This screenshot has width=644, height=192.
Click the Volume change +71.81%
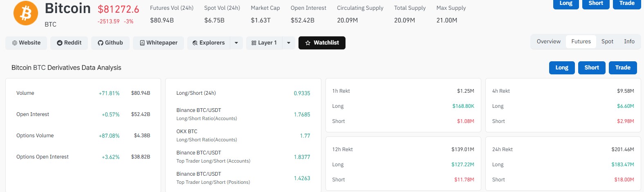(x=109, y=93)
